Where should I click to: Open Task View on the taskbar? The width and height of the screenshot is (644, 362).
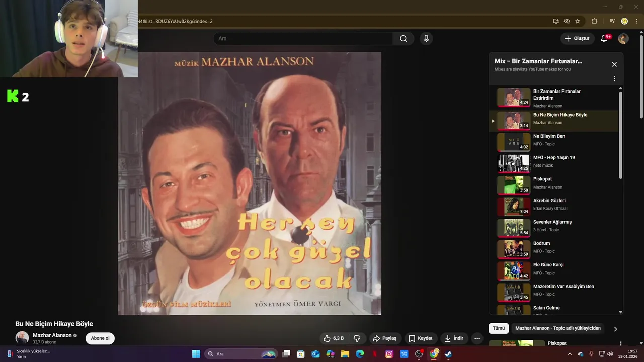(286, 354)
